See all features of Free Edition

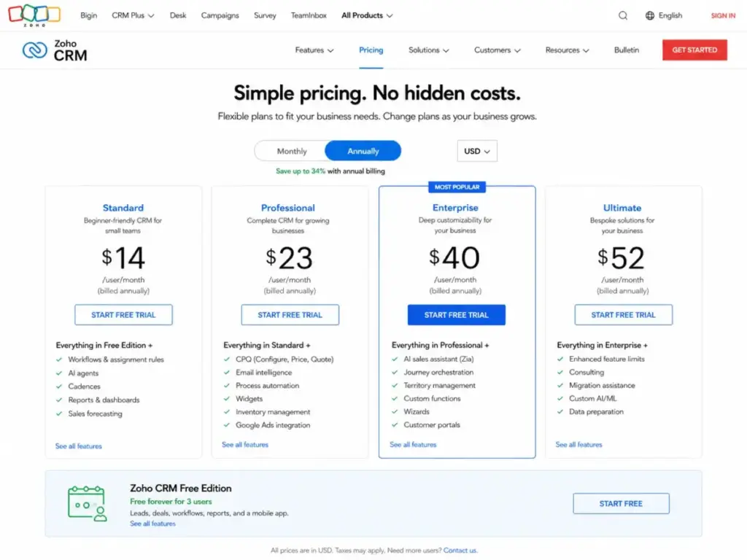[153, 524]
